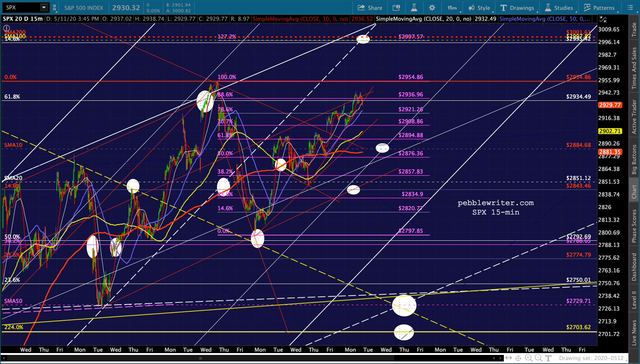This screenshot has width=640, height=364.
Task: Click the bottom text drawing T icon
Action: click(549, 358)
